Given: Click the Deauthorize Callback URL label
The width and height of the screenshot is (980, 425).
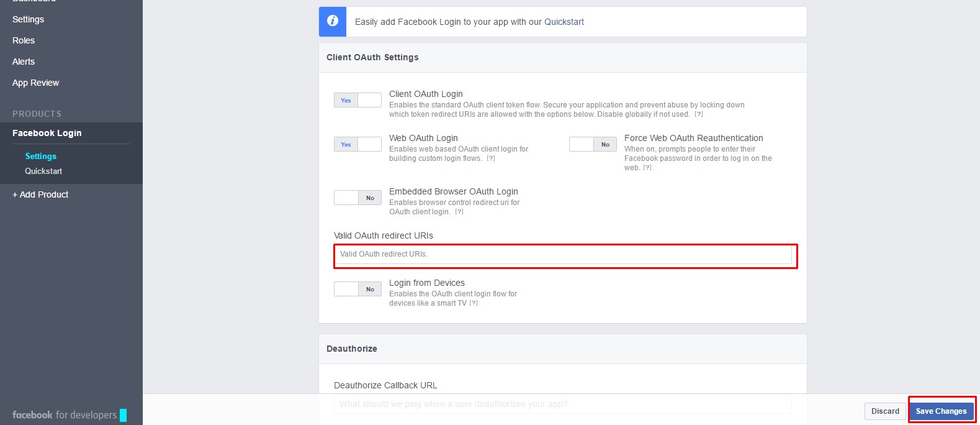Looking at the screenshot, I should [385, 385].
